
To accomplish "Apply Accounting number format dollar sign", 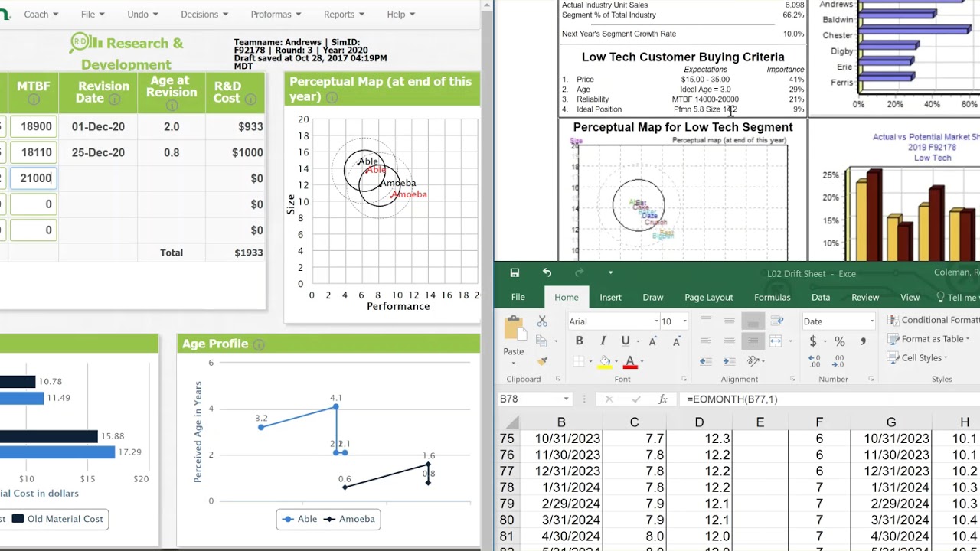I will tap(812, 341).
